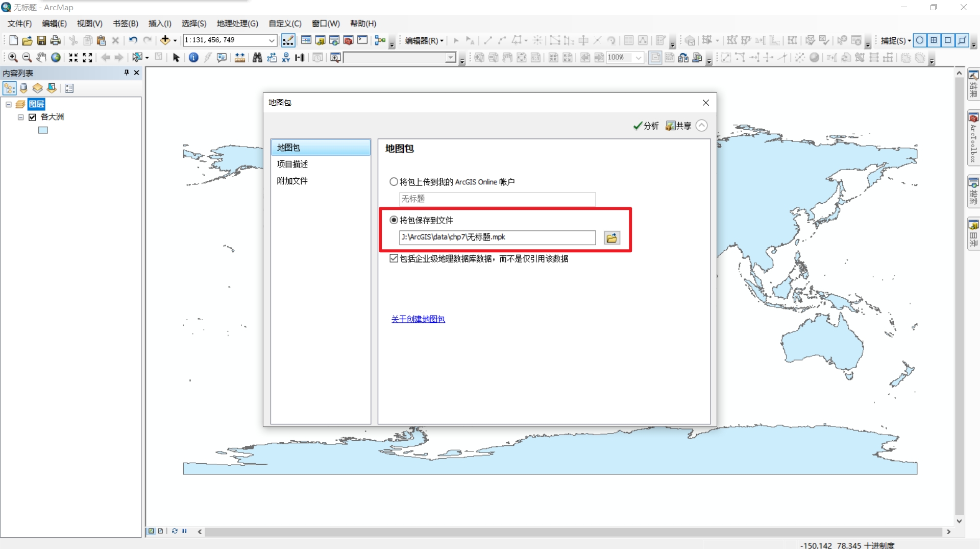Collapse the 图层 data frame tree node

tap(9, 104)
